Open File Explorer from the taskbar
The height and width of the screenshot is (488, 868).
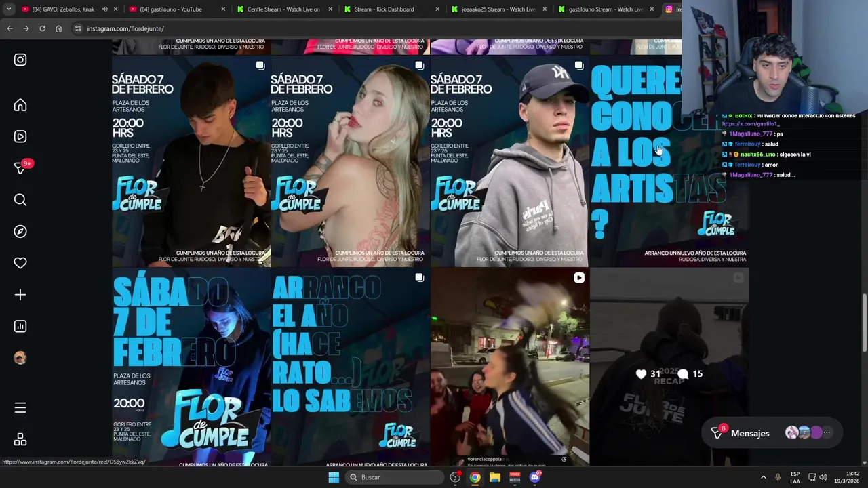point(495,477)
